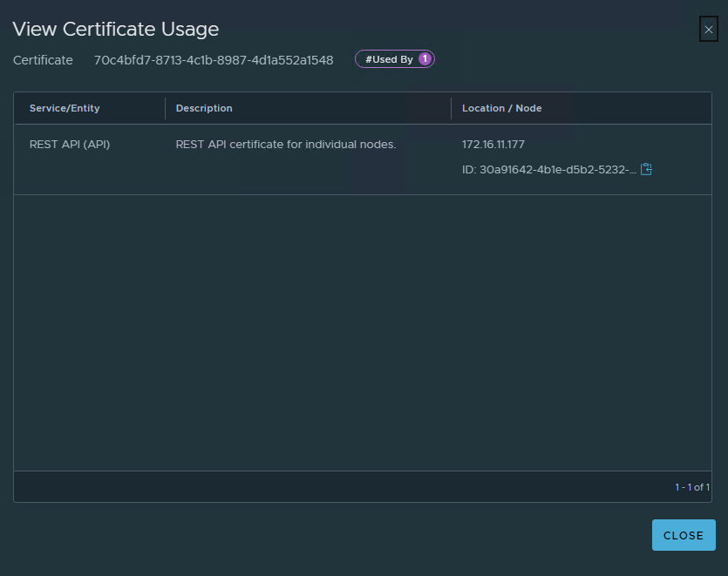
Task: Click the node IP address 172.16.11.177
Action: coord(493,145)
